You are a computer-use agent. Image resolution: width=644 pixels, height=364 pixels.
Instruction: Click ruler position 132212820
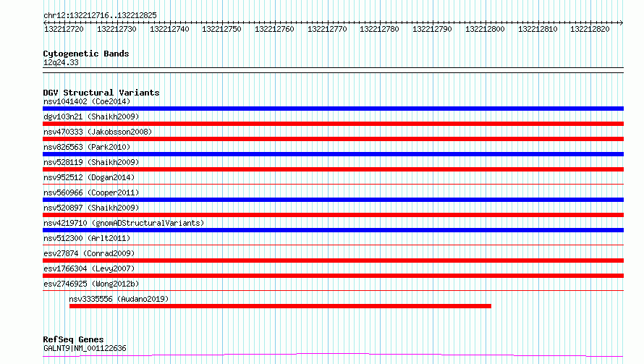click(x=590, y=29)
